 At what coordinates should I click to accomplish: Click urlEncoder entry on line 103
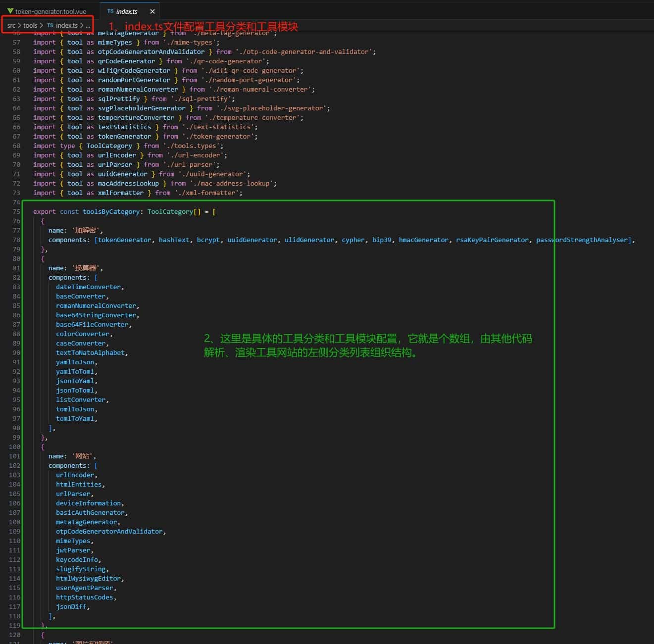(74, 475)
